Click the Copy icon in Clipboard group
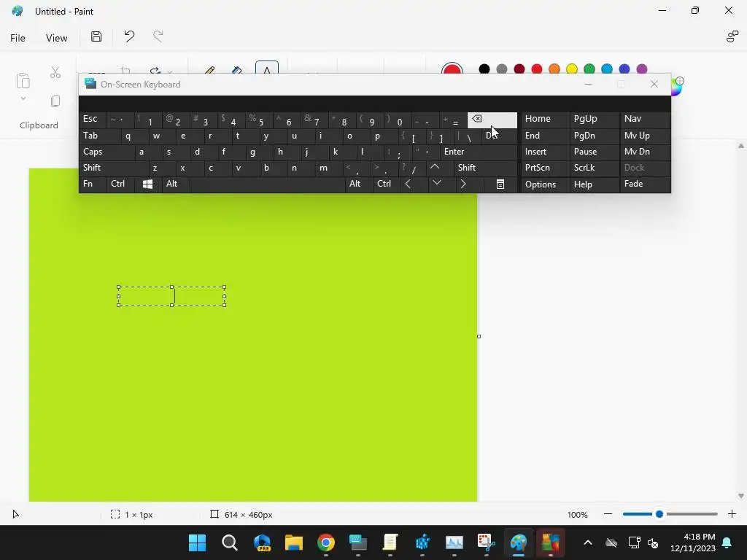The width and height of the screenshot is (747, 560). [x=55, y=101]
